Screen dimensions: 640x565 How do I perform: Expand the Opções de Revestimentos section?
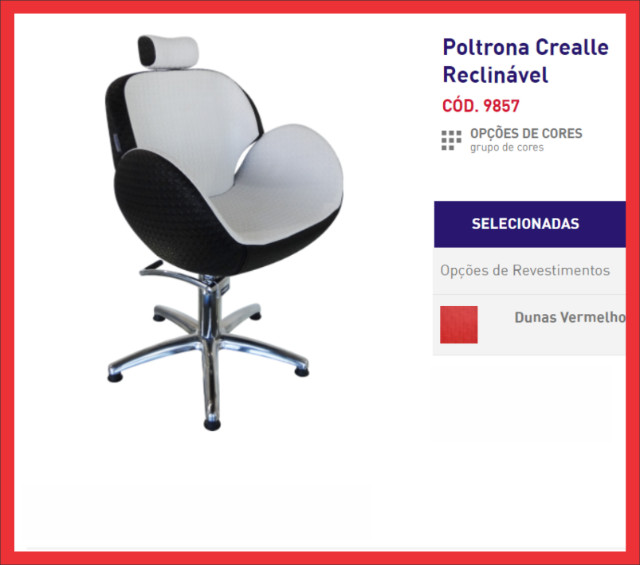529,270
